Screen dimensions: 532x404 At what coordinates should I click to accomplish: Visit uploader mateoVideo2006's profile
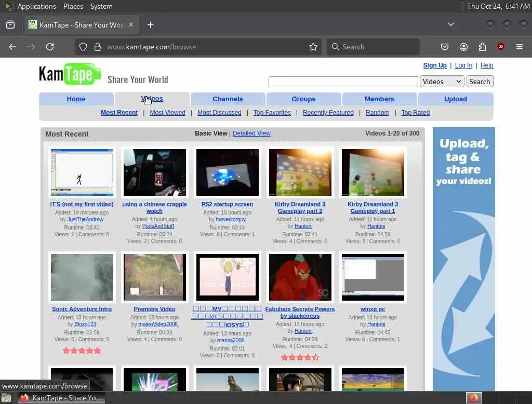coord(158,324)
